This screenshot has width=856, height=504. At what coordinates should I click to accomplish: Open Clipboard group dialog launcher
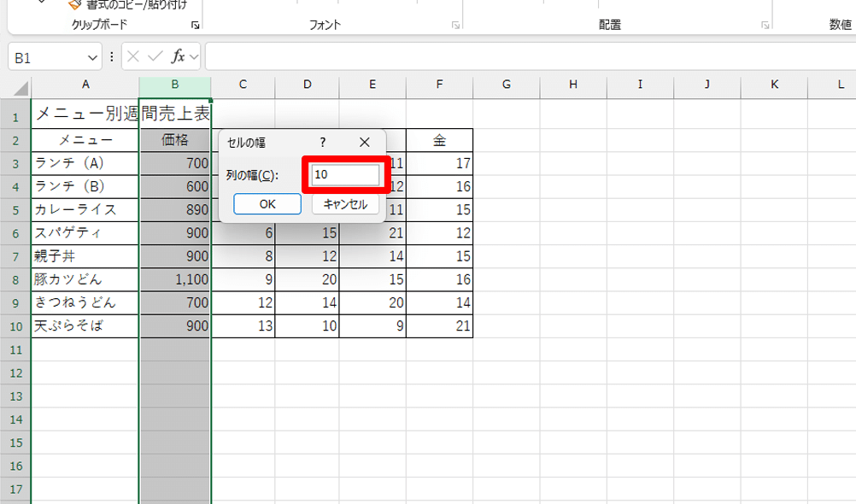[196, 25]
